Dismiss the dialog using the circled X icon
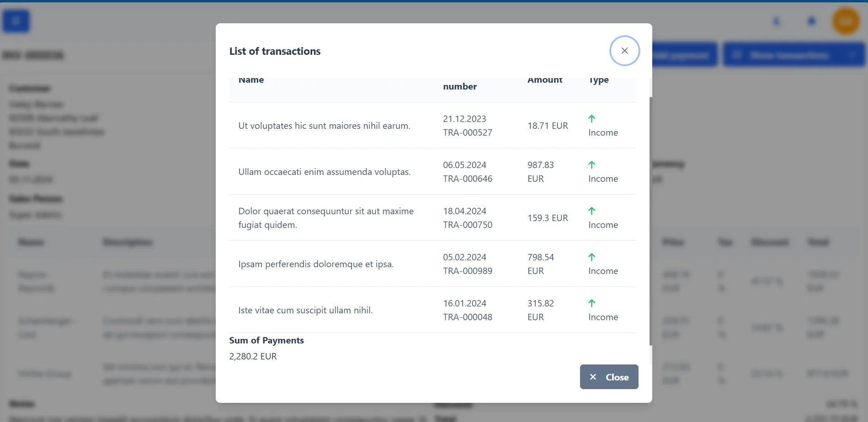The height and width of the screenshot is (422, 868). tap(624, 51)
